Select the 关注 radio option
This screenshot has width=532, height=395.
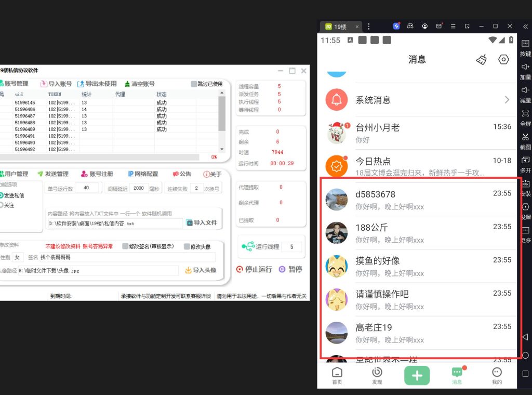(x=2, y=205)
